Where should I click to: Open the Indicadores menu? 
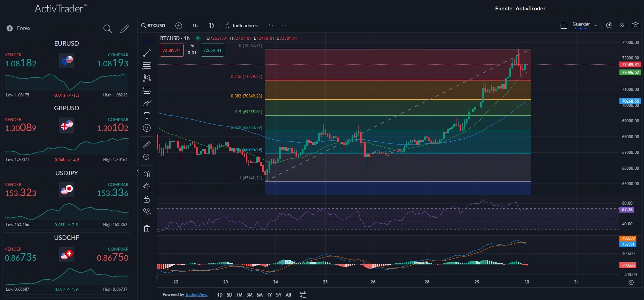pyautogui.click(x=241, y=26)
